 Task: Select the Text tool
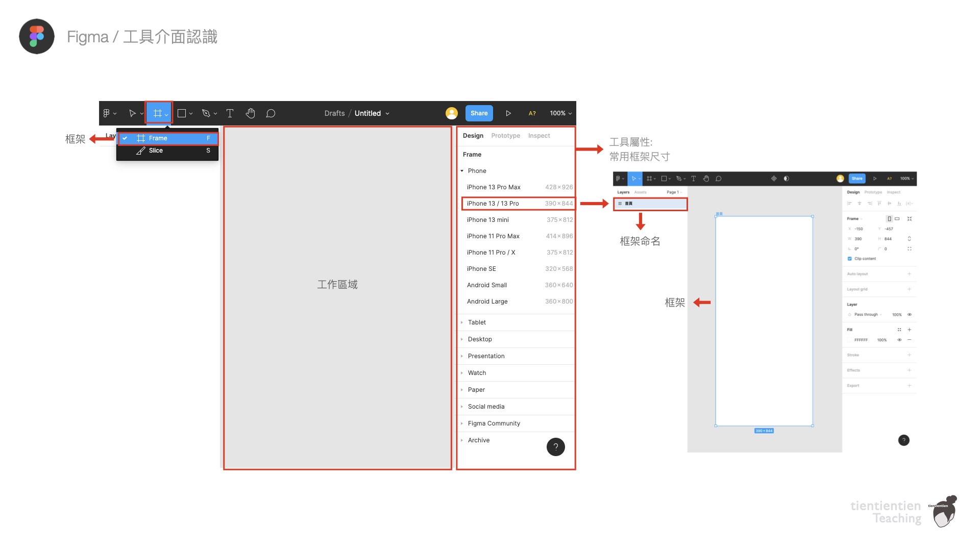[230, 113]
